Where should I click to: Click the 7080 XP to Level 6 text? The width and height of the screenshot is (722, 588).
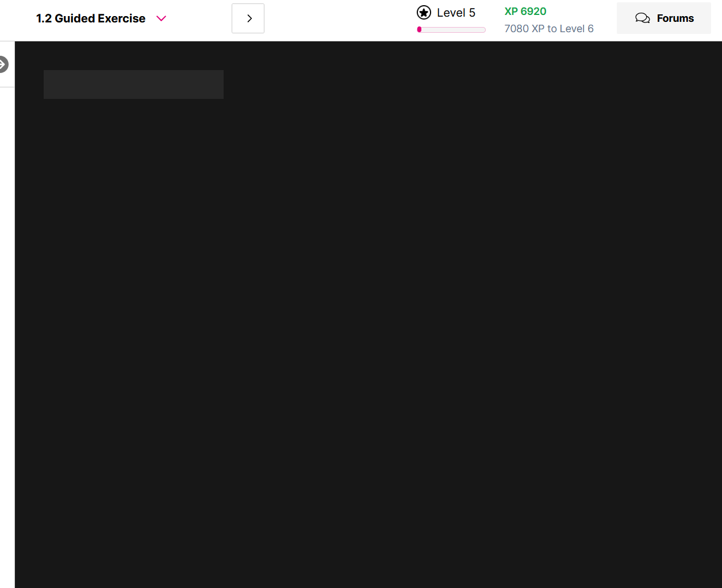[549, 29]
